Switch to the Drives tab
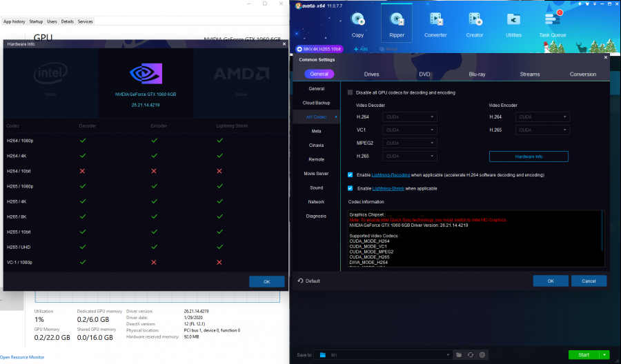621x364 pixels. 371,74
